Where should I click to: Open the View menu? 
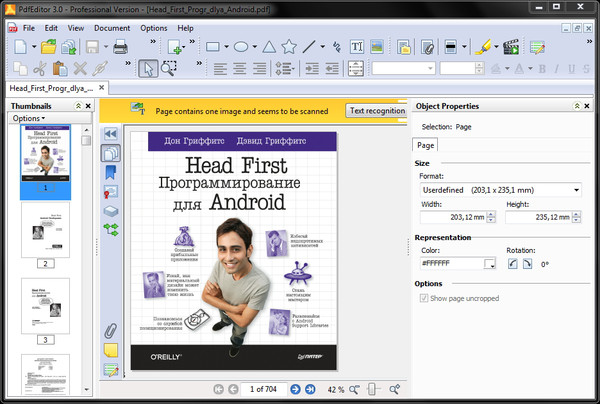[76, 28]
